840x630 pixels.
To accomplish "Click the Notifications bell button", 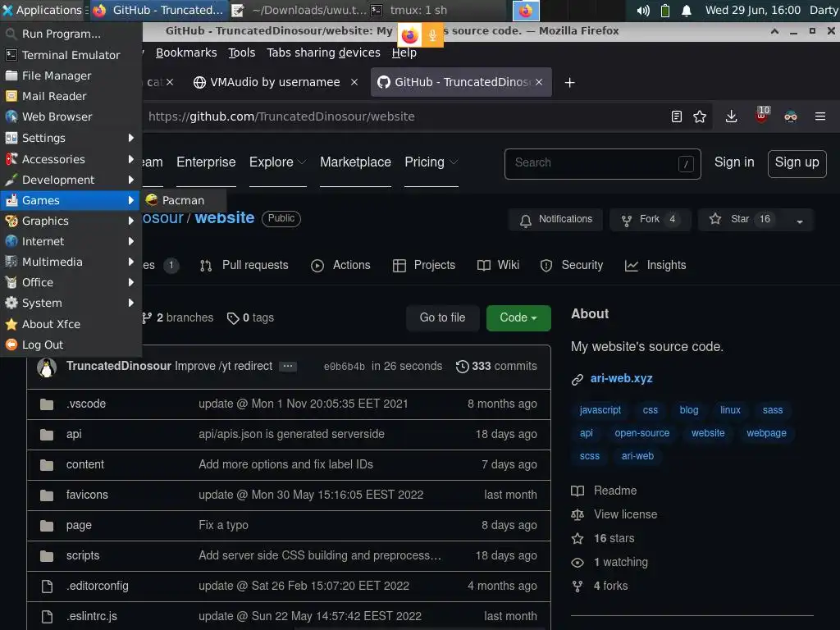I will (x=556, y=220).
